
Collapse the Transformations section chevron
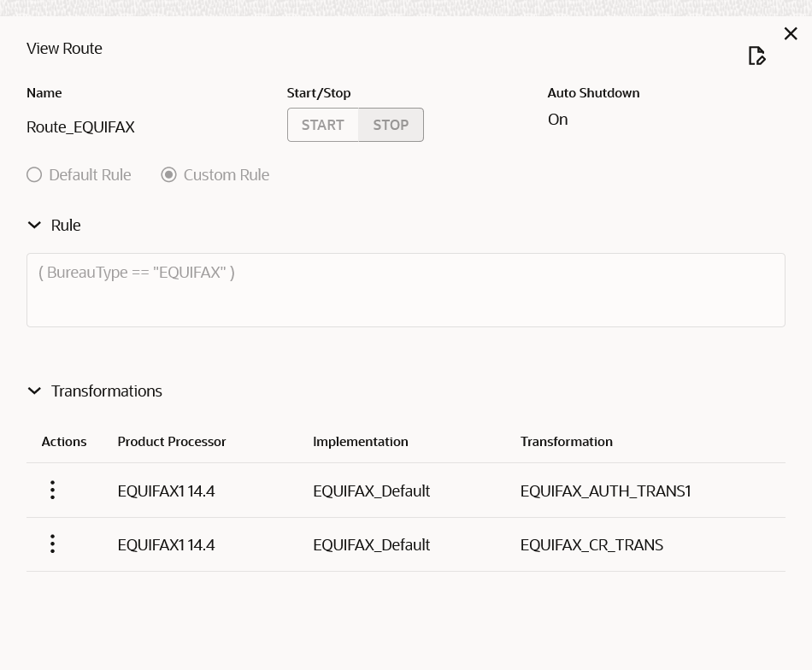click(x=34, y=391)
